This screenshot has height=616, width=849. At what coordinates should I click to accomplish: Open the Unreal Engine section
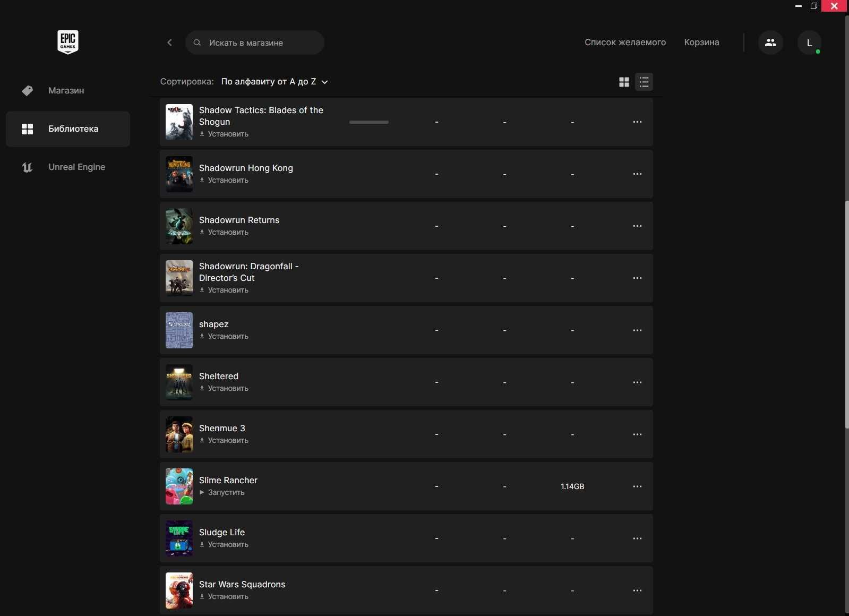point(68,167)
